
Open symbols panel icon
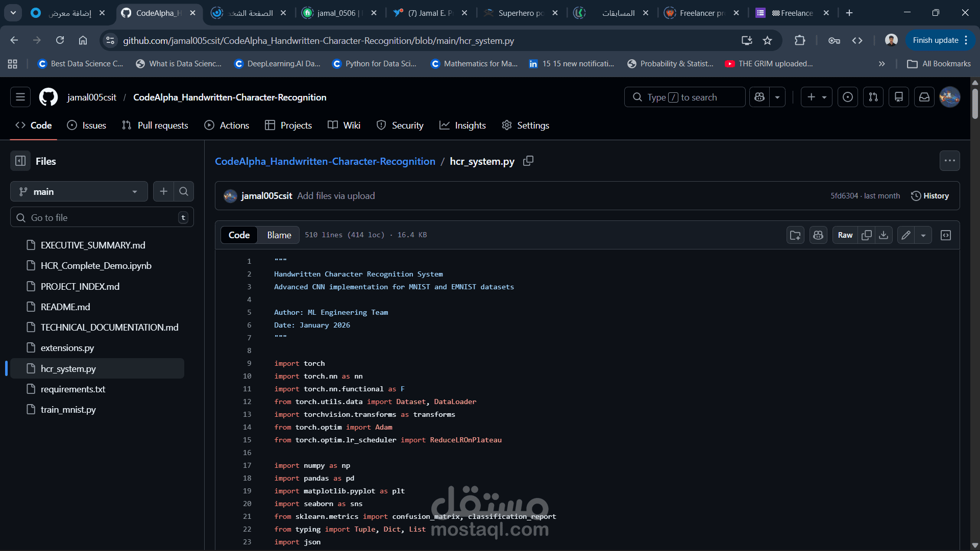[x=946, y=235]
